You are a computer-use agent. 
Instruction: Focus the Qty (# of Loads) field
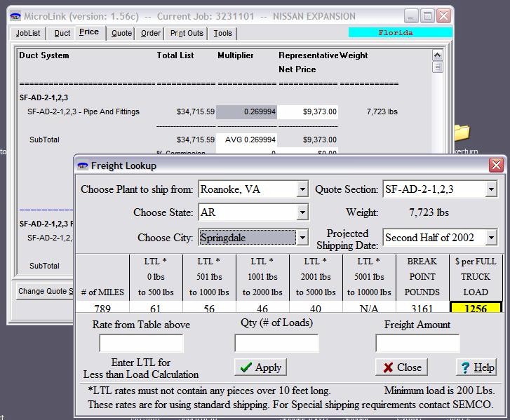click(x=276, y=343)
